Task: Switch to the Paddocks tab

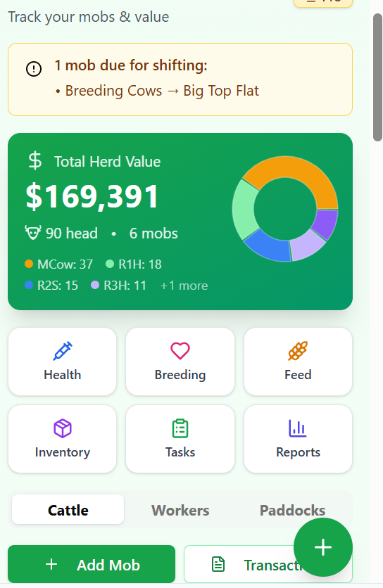Action: tap(292, 510)
